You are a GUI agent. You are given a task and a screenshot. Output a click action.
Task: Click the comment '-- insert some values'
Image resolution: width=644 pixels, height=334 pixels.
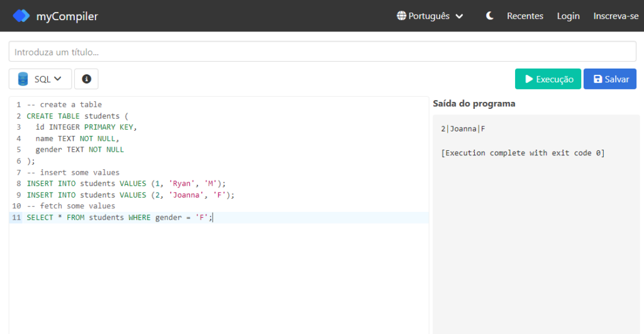[73, 172]
